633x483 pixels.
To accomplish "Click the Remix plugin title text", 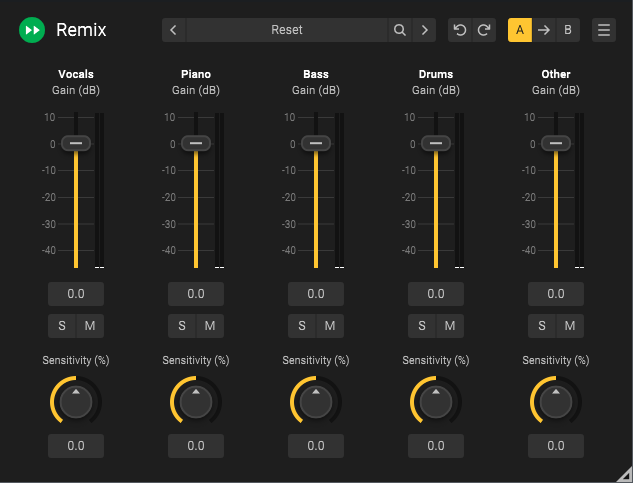I will point(81,30).
